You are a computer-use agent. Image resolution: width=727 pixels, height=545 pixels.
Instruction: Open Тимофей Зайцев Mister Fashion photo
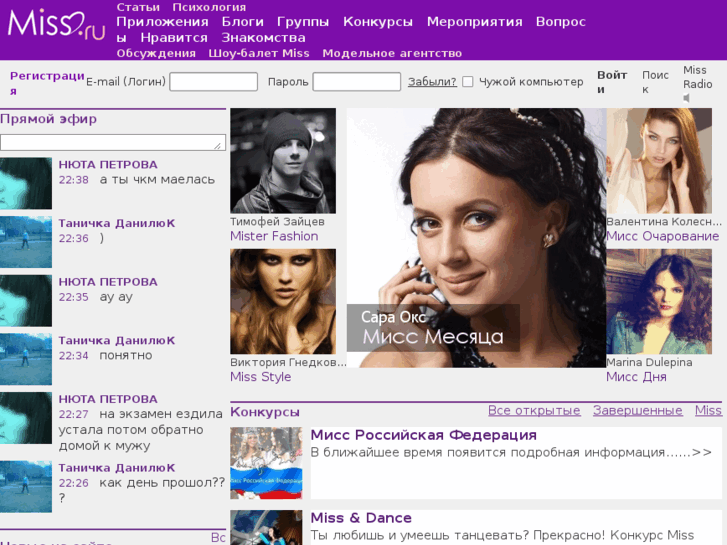[283, 161]
